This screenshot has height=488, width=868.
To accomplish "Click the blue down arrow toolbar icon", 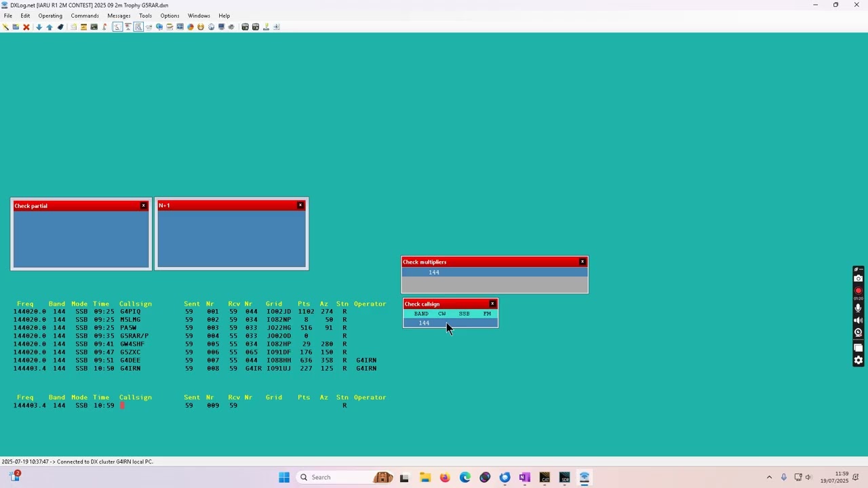I will (39, 27).
